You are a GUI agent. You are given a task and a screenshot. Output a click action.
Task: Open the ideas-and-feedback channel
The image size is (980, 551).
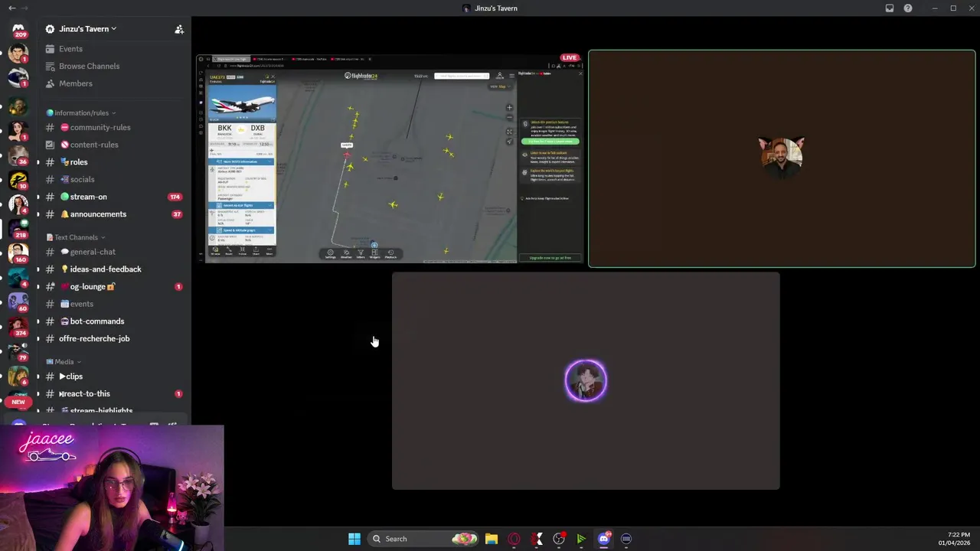(113, 269)
